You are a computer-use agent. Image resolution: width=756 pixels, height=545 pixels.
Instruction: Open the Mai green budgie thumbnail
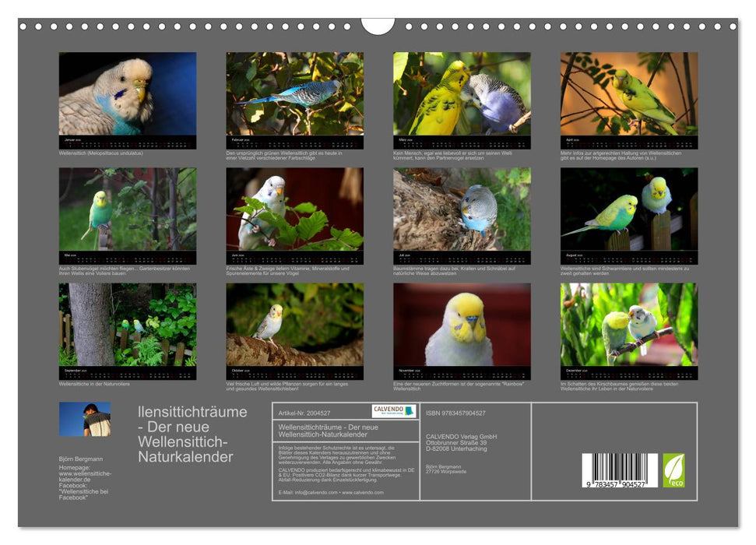(x=128, y=210)
